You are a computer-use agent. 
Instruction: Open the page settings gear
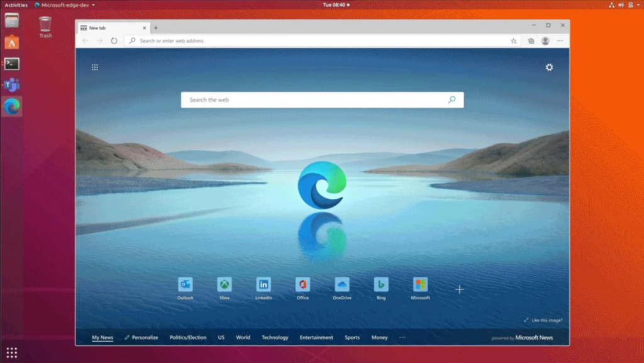click(x=549, y=67)
